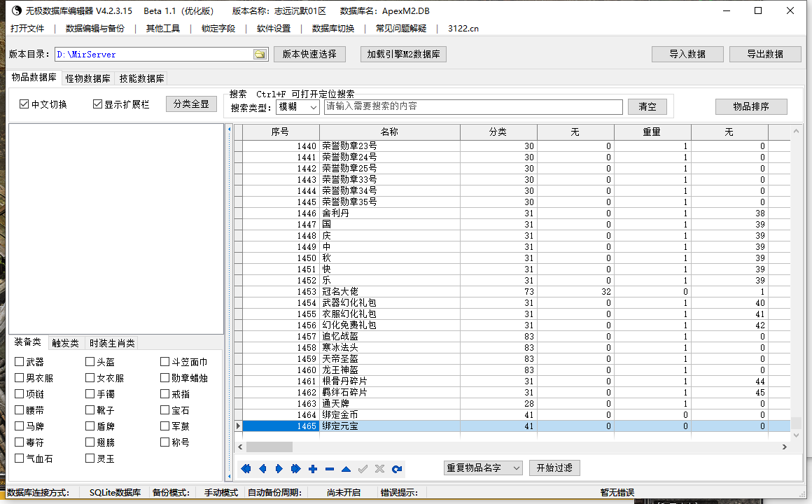Open the 数据编辑与备份 menu
Screen dimensions: 812x504
pos(94,29)
